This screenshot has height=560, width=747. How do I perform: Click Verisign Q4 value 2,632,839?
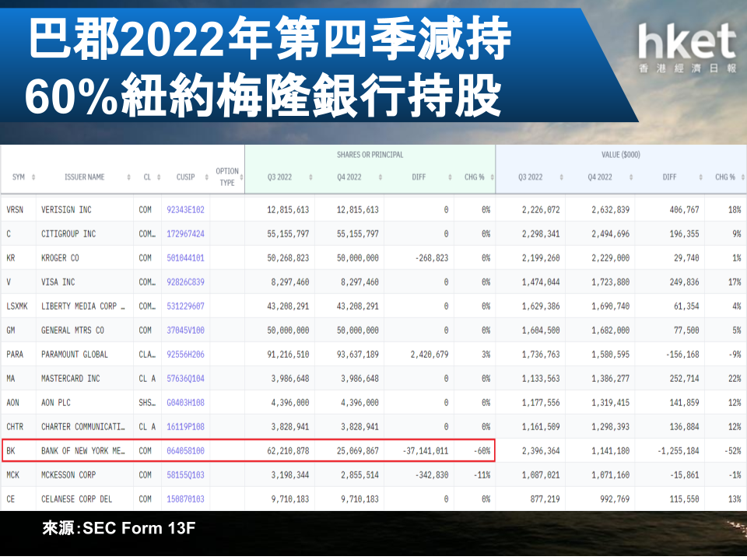610,210
